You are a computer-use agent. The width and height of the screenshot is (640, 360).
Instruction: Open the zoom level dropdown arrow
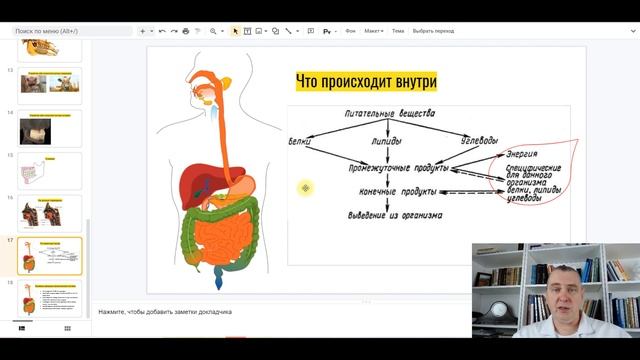point(222,31)
